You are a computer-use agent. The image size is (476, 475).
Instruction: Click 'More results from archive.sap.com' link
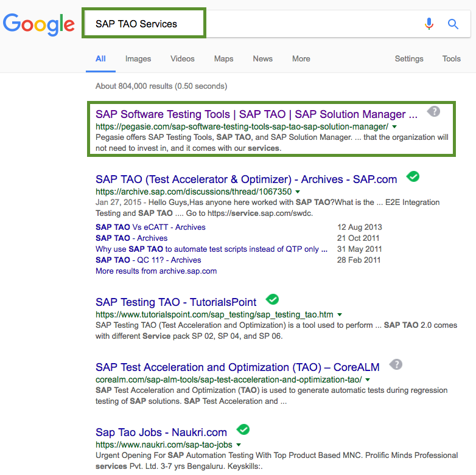[156, 271]
